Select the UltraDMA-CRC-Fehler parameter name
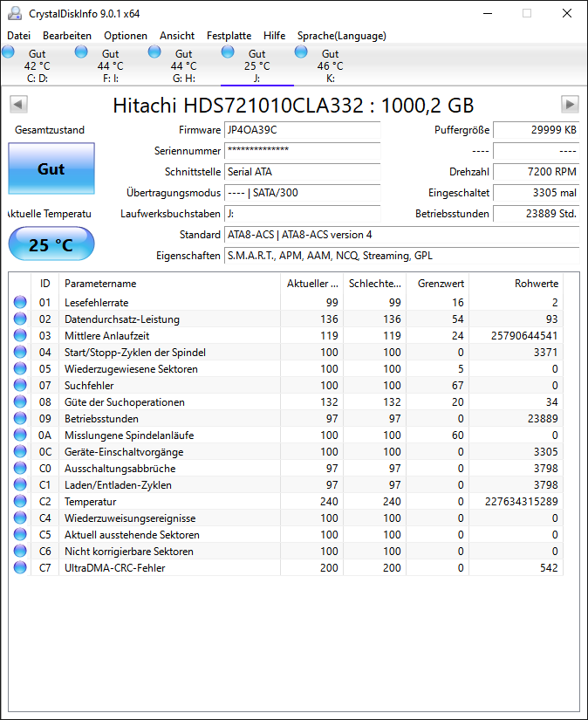 (x=115, y=567)
